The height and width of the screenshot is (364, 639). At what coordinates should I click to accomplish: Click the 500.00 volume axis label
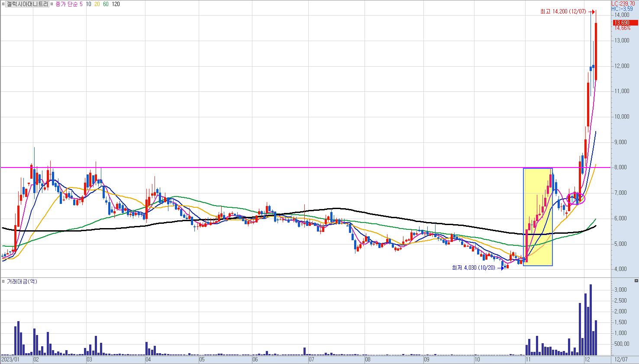[x=621, y=344]
